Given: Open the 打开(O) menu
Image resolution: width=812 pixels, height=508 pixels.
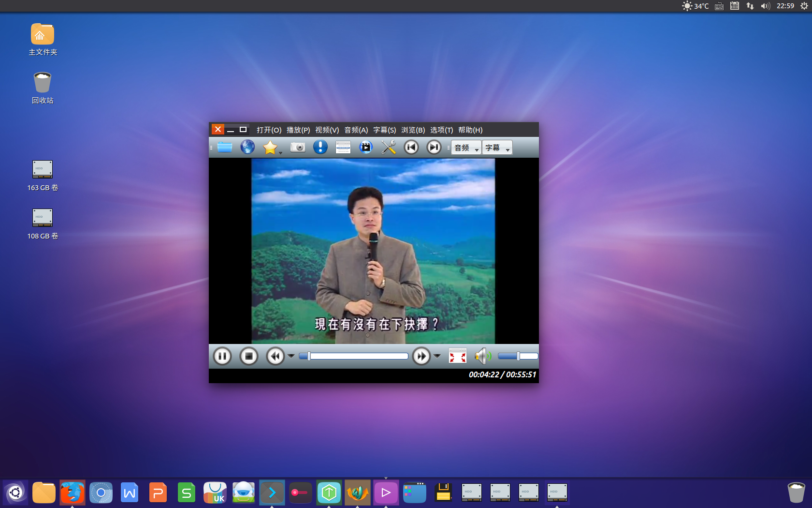Looking at the screenshot, I should coord(269,130).
